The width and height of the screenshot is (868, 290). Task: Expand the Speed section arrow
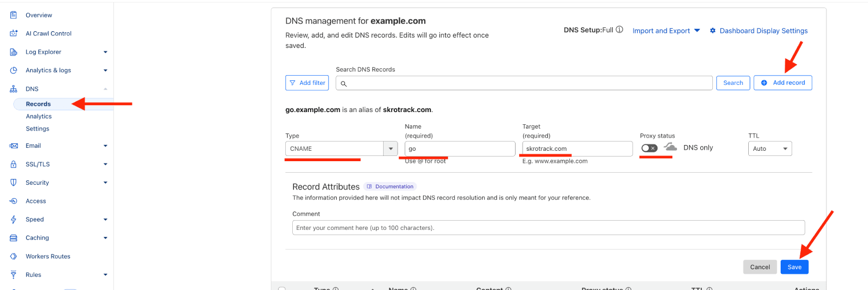point(105,220)
